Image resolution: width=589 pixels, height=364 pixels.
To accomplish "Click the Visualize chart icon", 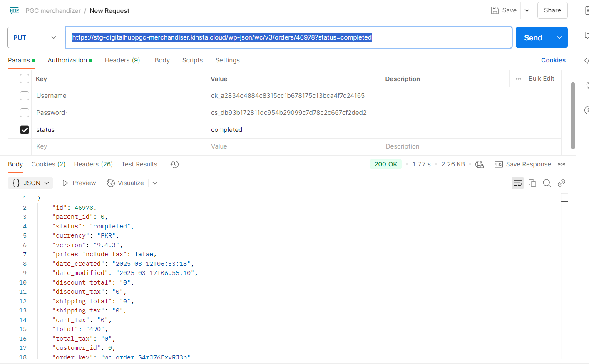I will click(111, 183).
